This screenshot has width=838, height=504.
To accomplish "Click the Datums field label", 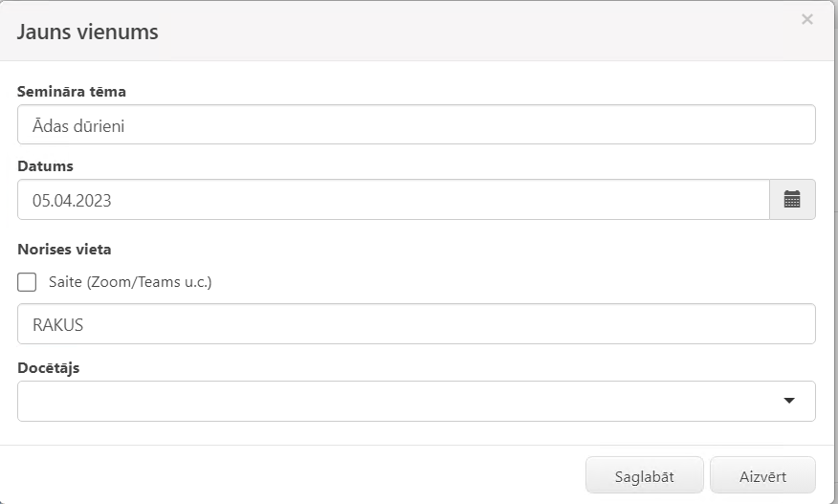I will (45, 166).
